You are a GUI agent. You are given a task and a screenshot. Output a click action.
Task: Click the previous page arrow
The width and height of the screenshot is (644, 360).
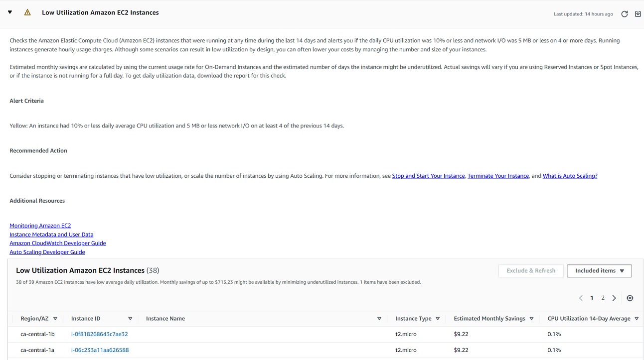pyautogui.click(x=581, y=298)
